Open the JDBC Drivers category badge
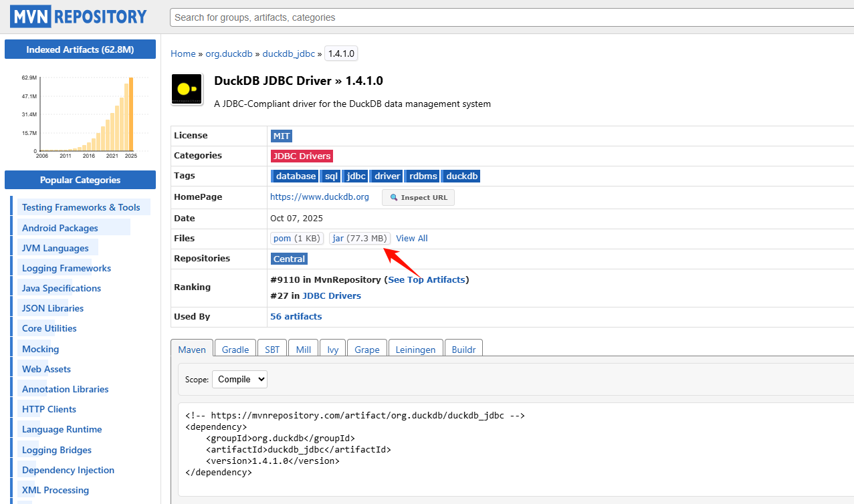Image resolution: width=854 pixels, height=504 pixels. click(x=301, y=156)
